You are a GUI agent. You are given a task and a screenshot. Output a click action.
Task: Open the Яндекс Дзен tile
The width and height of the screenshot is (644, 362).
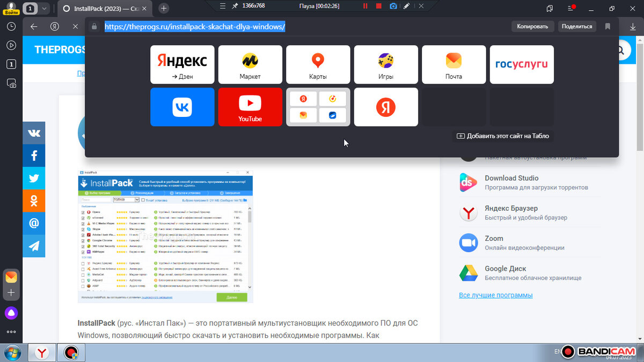(x=182, y=64)
